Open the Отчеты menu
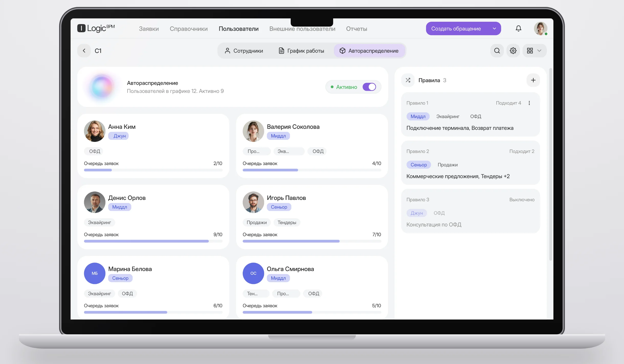 point(356,29)
